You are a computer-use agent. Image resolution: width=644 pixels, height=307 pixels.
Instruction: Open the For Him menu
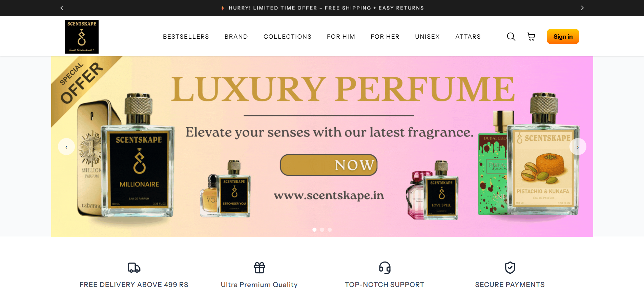(x=341, y=37)
